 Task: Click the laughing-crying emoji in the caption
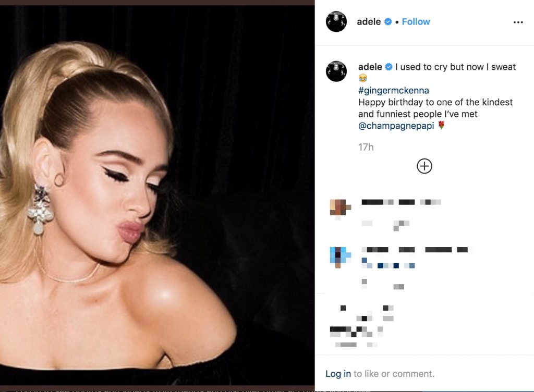363,78
